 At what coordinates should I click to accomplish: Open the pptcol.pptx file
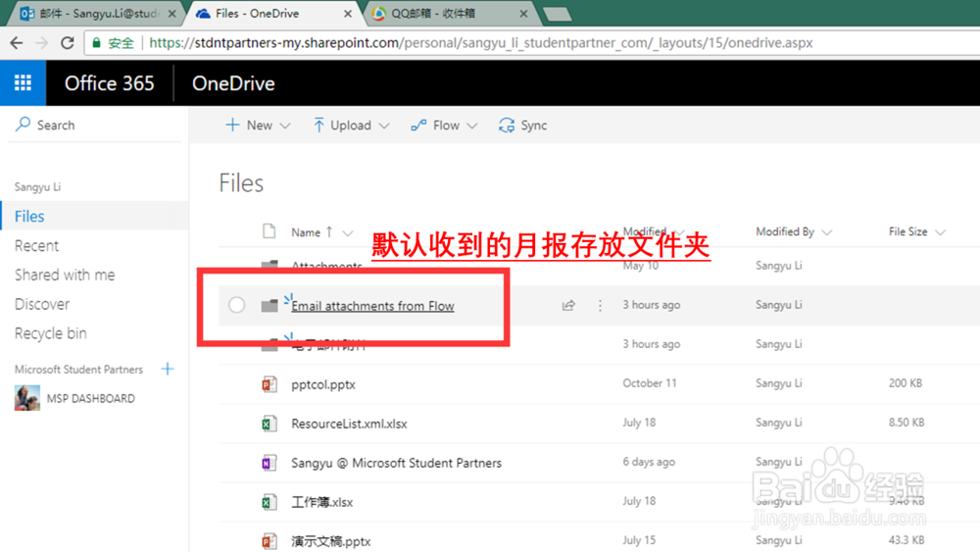pos(323,384)
